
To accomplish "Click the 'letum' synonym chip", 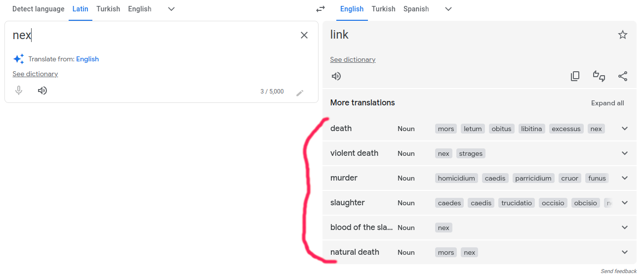I will pos(473,129).
